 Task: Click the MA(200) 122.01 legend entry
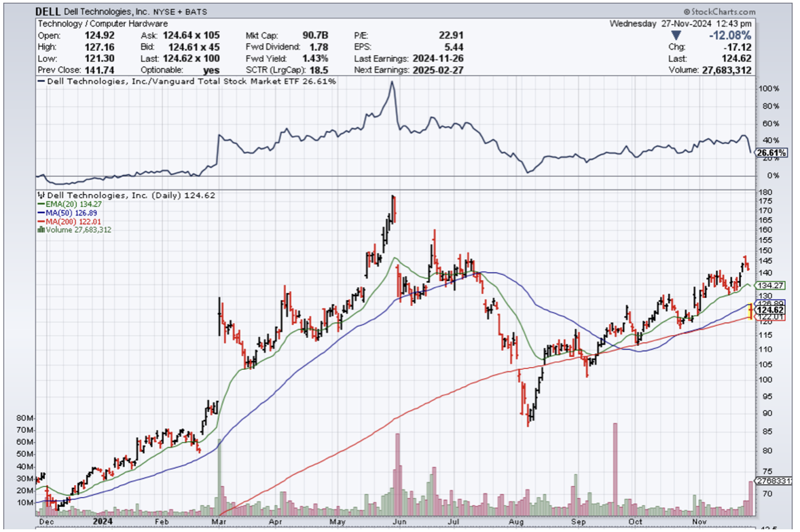pos(73,222)
